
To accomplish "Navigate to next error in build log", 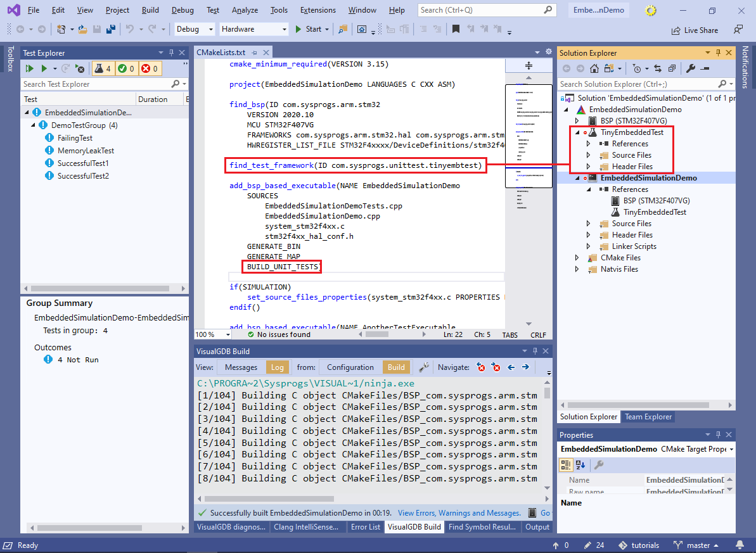I will click(496, 367).
